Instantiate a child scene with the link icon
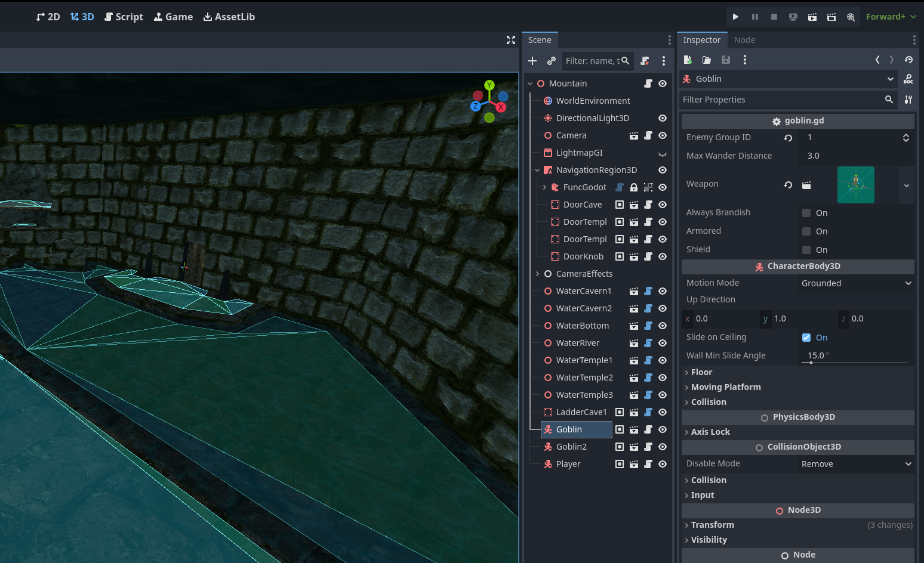Screen dimensions: 924x563 552,61
